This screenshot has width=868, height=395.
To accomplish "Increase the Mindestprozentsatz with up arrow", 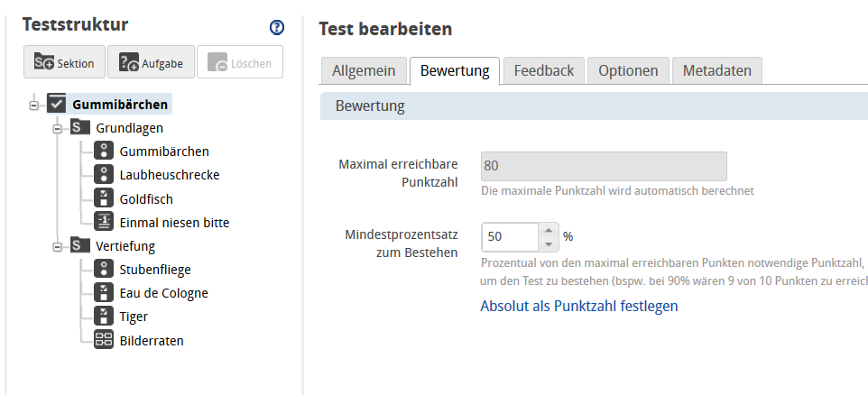I will pyautogui.click(x=548, y=231).
